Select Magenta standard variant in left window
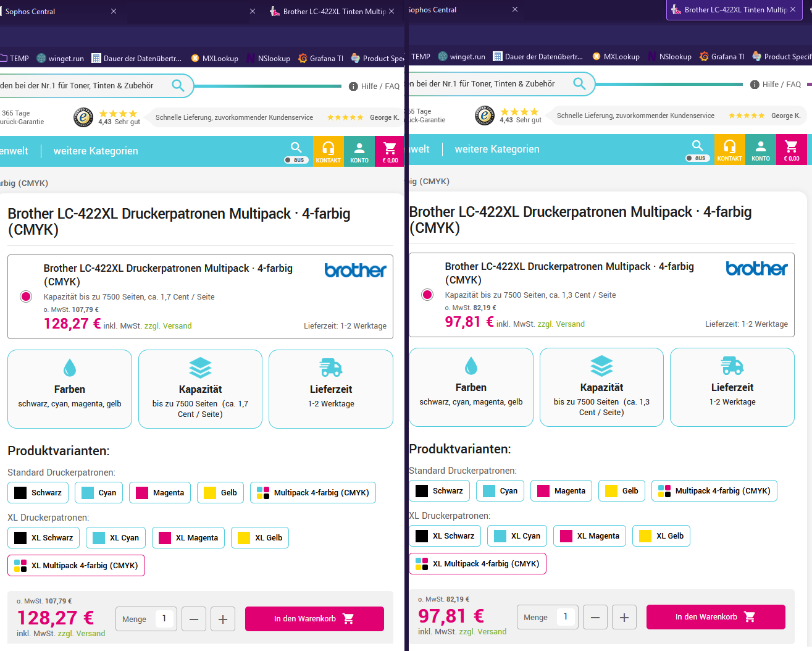The height and width of the screenshot is (651, 812). coord(160,493)
